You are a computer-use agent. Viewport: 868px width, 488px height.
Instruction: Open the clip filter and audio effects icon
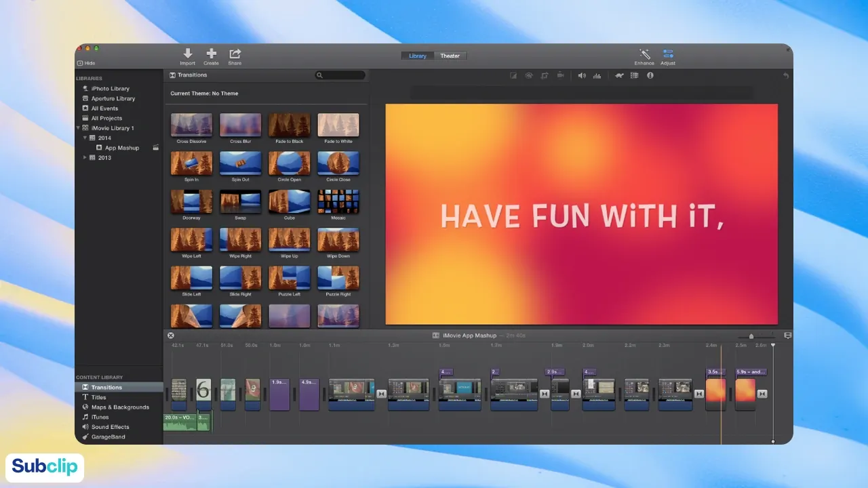click(x=635, y=76)
